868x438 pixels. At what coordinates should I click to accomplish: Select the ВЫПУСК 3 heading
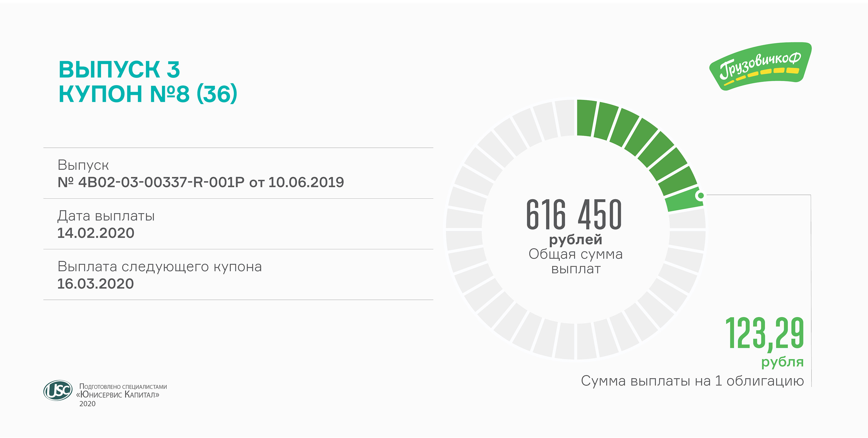(119, 69)
